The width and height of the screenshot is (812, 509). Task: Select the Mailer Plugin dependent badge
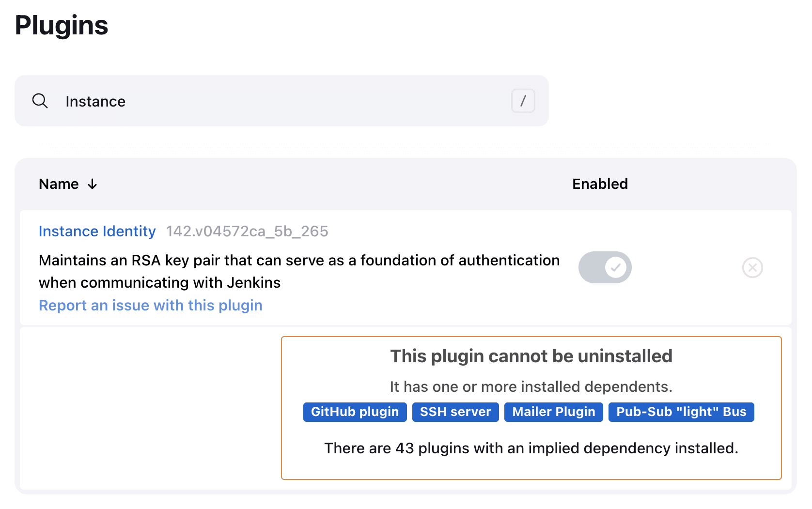point(553,412)
